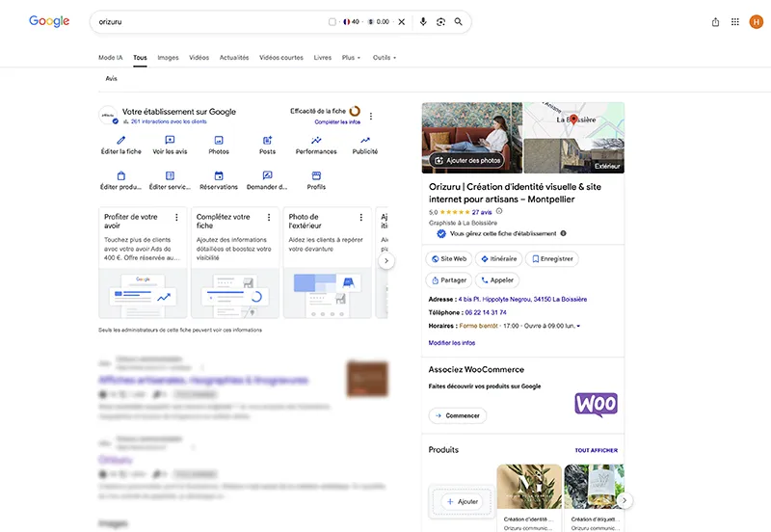Image resolution: width=771 pixels, height=532 pixels.
Task: Click the Google logo
Action: click(x=49, y=21)
